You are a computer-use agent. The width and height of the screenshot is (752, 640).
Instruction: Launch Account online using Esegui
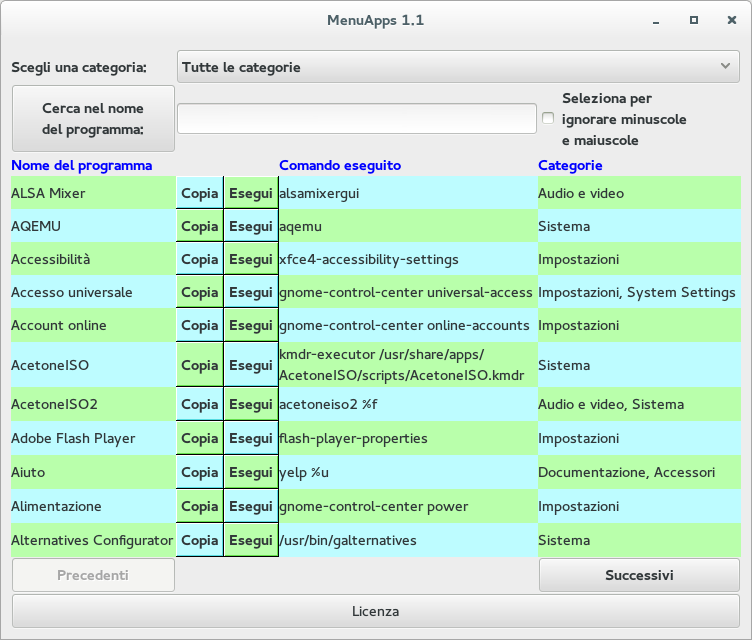250,325
